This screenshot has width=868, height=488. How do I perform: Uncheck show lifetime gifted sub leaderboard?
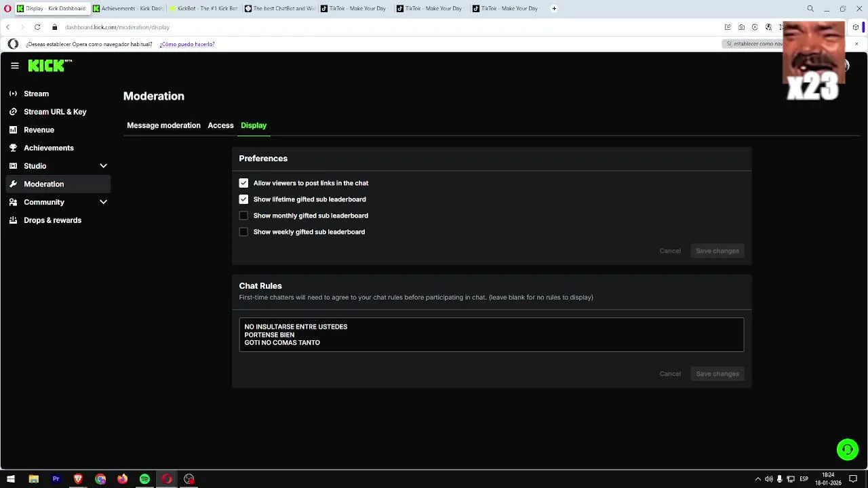point(243,199)
